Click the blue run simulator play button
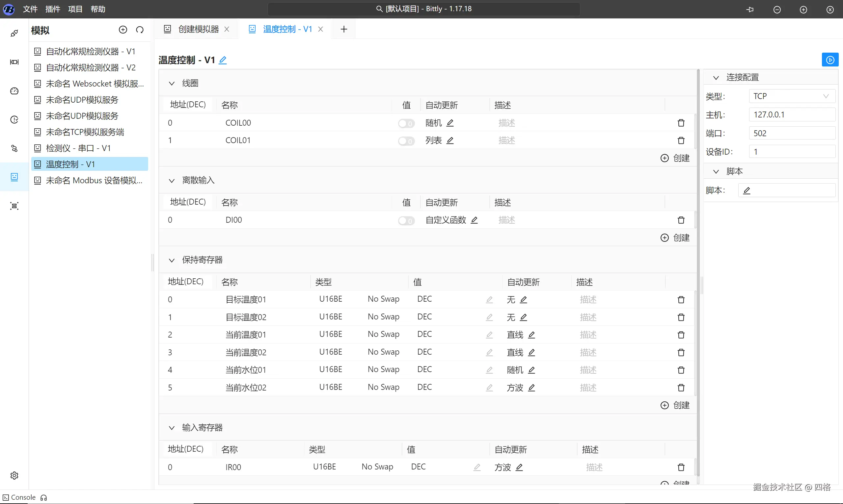 (x=830, y=60)
